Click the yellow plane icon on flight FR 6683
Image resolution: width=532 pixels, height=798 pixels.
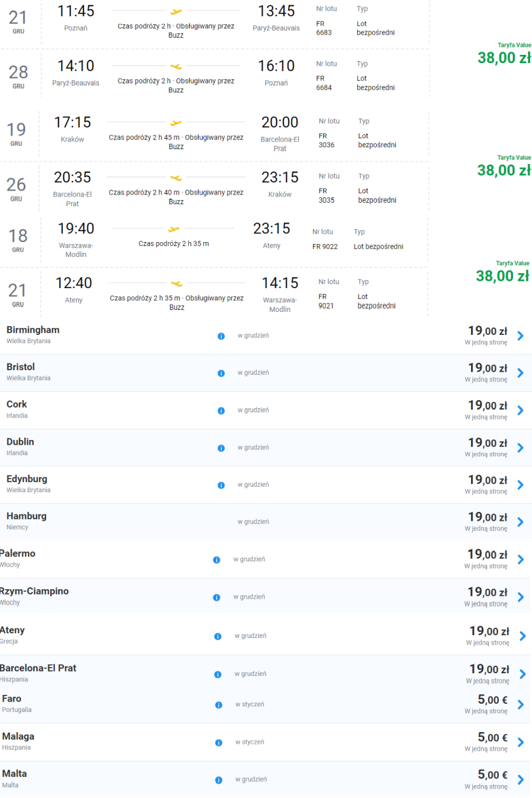pos(176,12)
